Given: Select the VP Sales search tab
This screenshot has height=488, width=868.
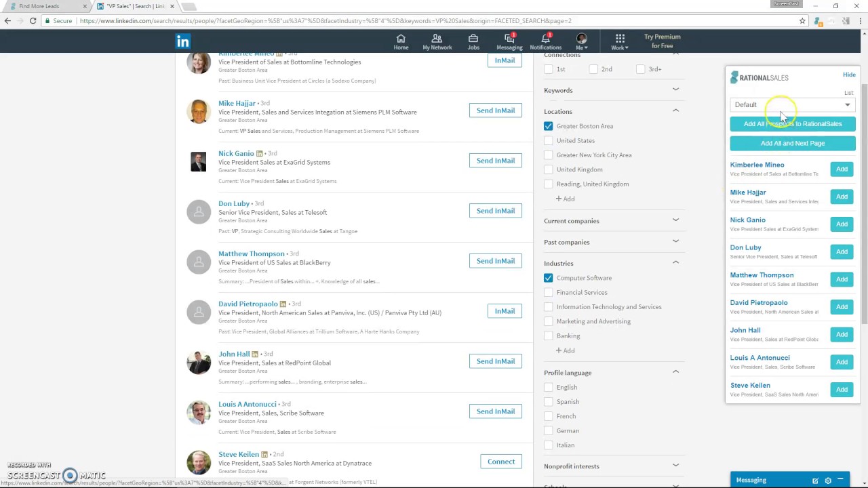Looking at the screenshot, I should pos(136,7).
